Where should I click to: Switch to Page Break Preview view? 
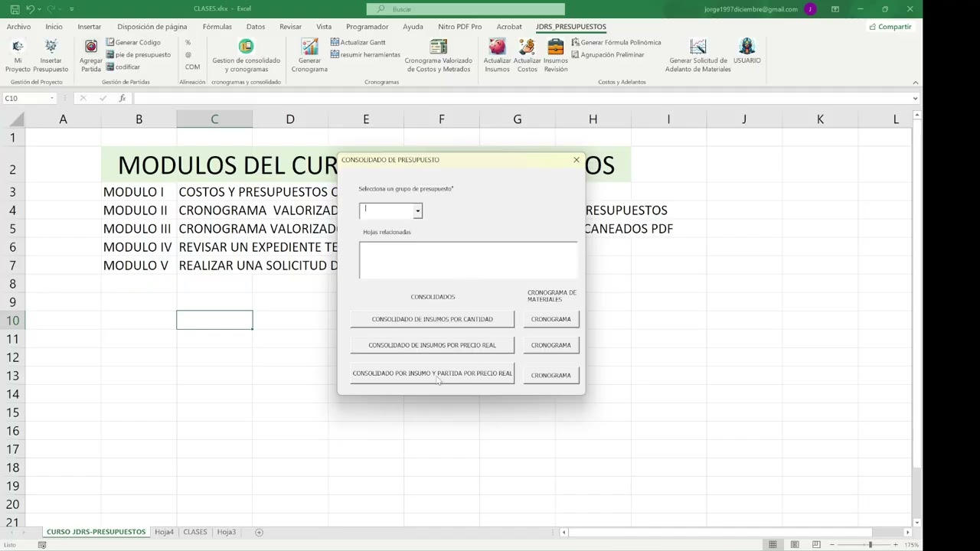tap(816, 544)
